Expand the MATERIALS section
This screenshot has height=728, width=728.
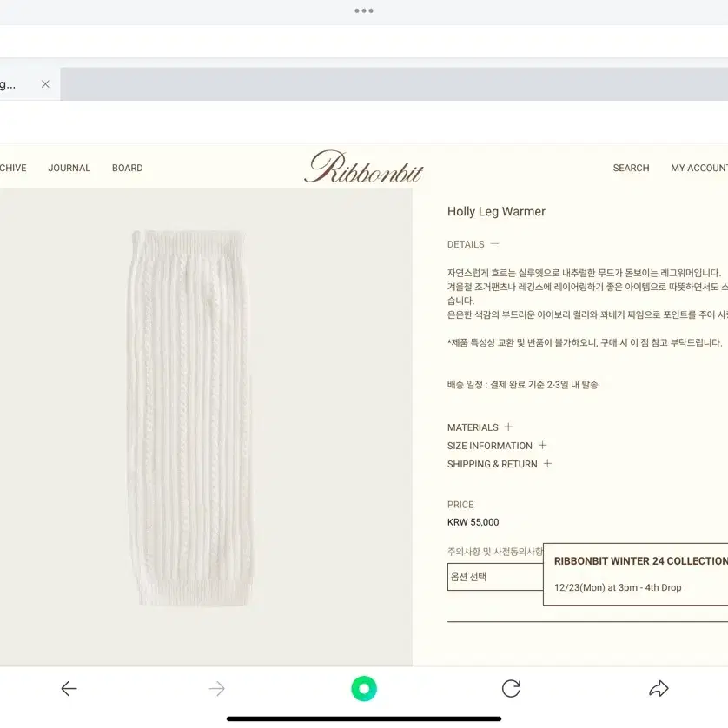[x=480, y=427]
